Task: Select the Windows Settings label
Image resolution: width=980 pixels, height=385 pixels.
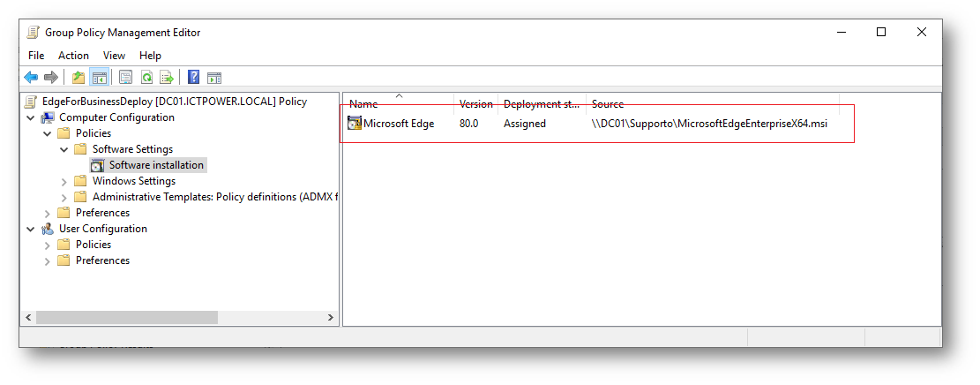Action: point(134,181)
